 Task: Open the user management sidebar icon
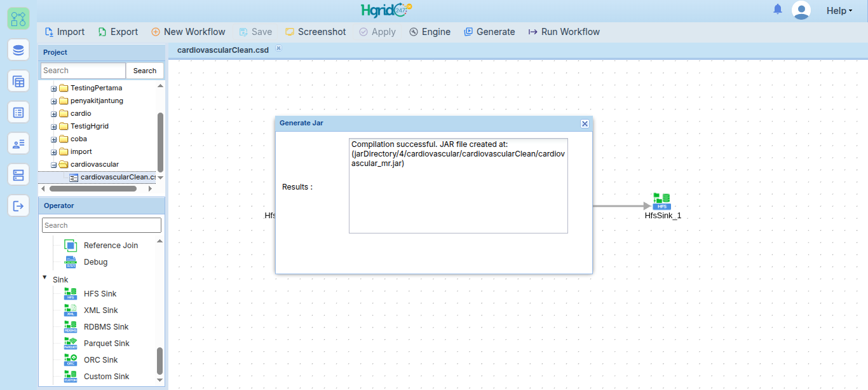[18, 143]
